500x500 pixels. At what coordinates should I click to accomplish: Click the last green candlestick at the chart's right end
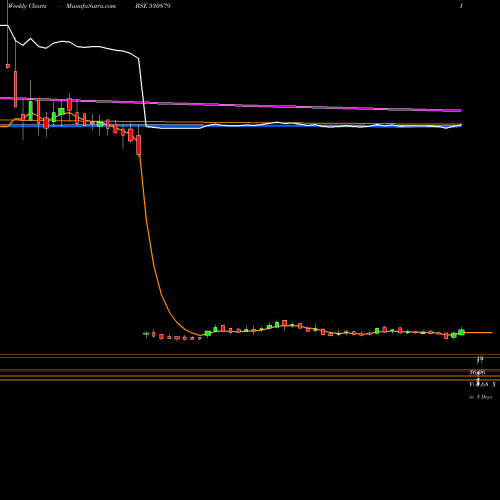tap(461, 332)
